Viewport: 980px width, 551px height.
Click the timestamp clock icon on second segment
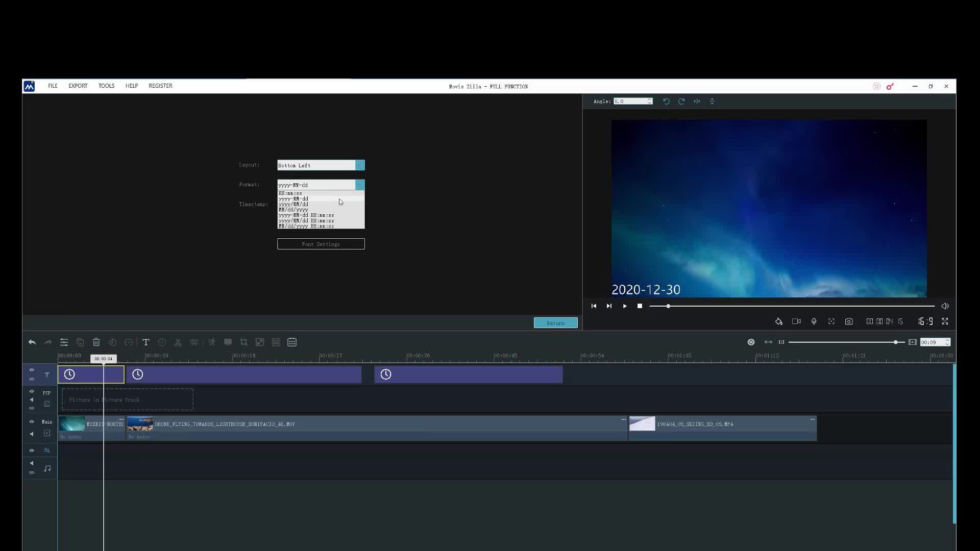coord(138,374)
